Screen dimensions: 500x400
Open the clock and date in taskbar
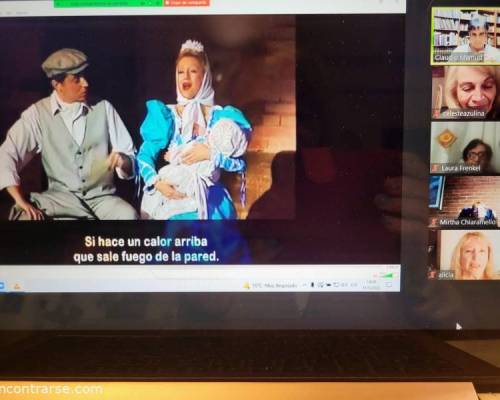pos(370,285)
